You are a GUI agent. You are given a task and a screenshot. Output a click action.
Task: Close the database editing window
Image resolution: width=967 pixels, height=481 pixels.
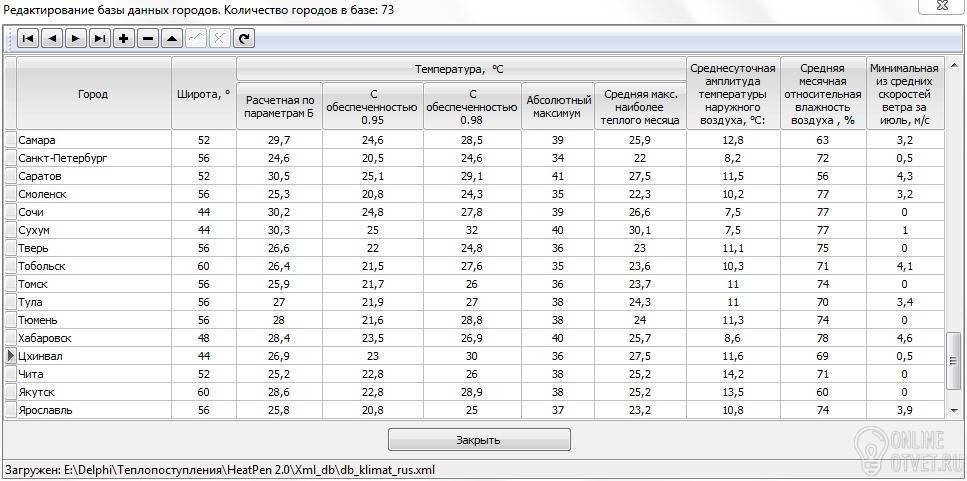point(479,440)
